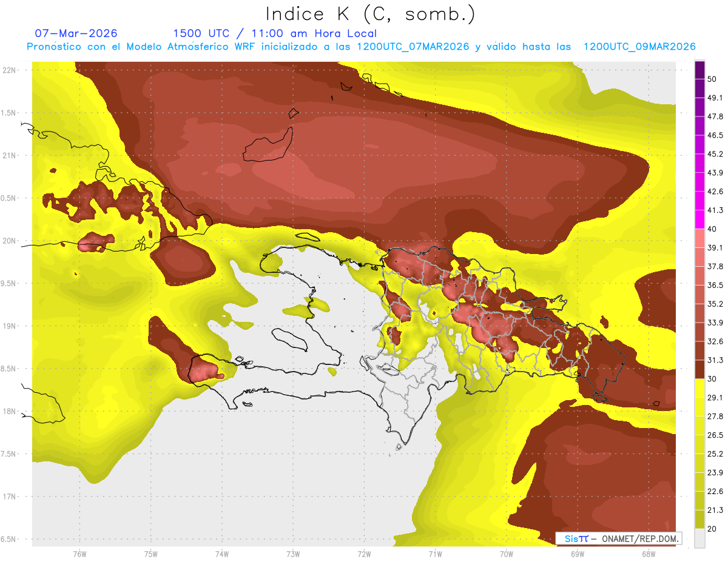
Task: Click the longitude label "72W"
Action: [364, 554]
